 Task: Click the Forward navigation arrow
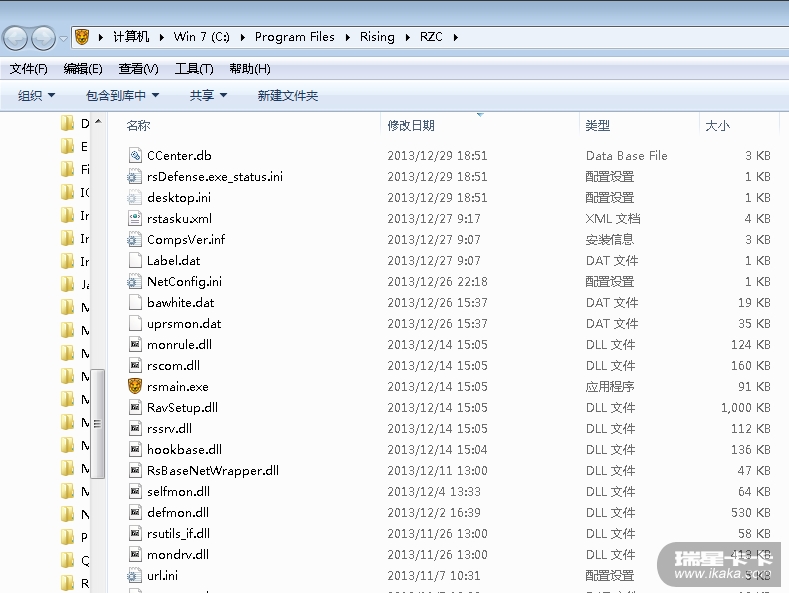coord(44,38)
